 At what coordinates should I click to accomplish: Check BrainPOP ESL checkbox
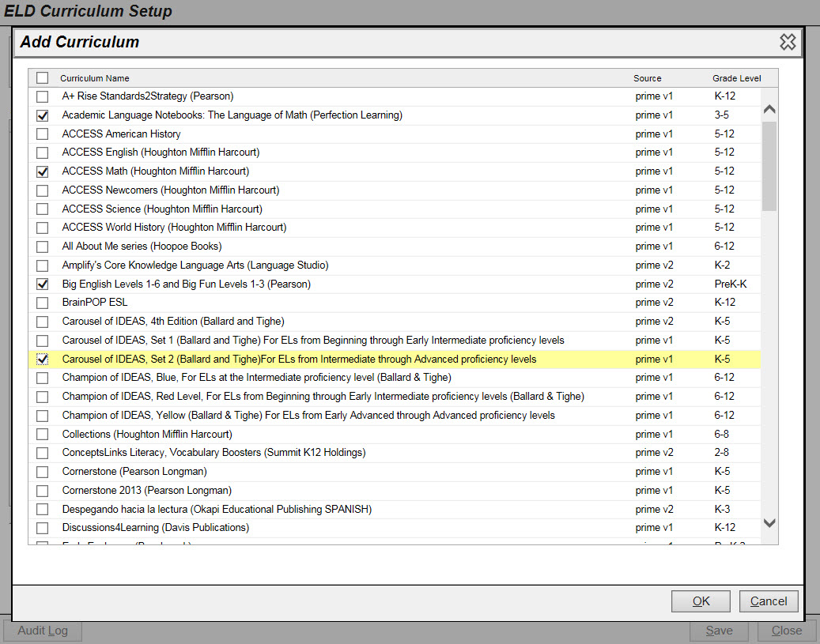tap(43, 303)
